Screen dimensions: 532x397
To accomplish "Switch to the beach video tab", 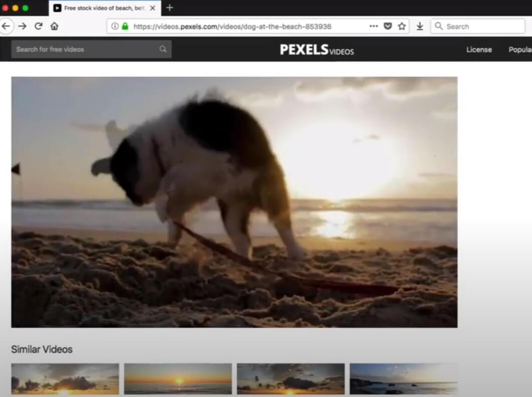I will tap(100, 8).
